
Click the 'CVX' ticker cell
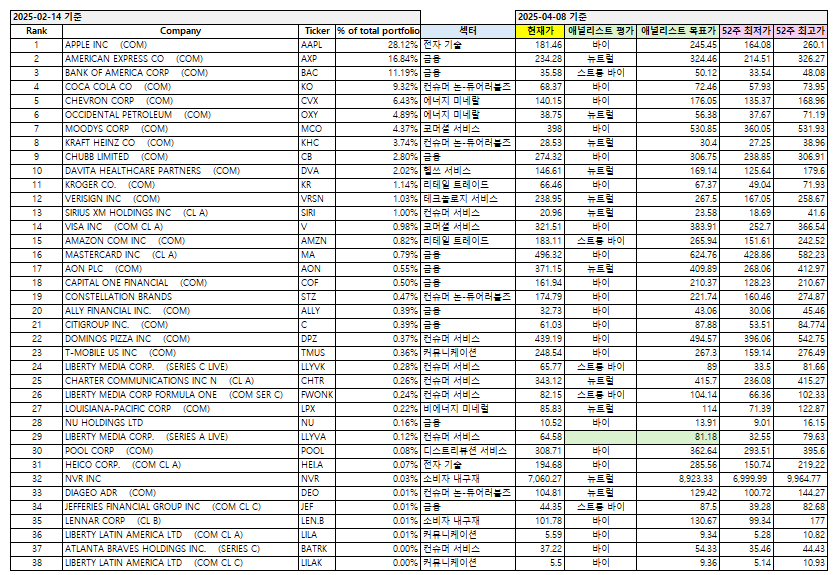tap(317, 101)
